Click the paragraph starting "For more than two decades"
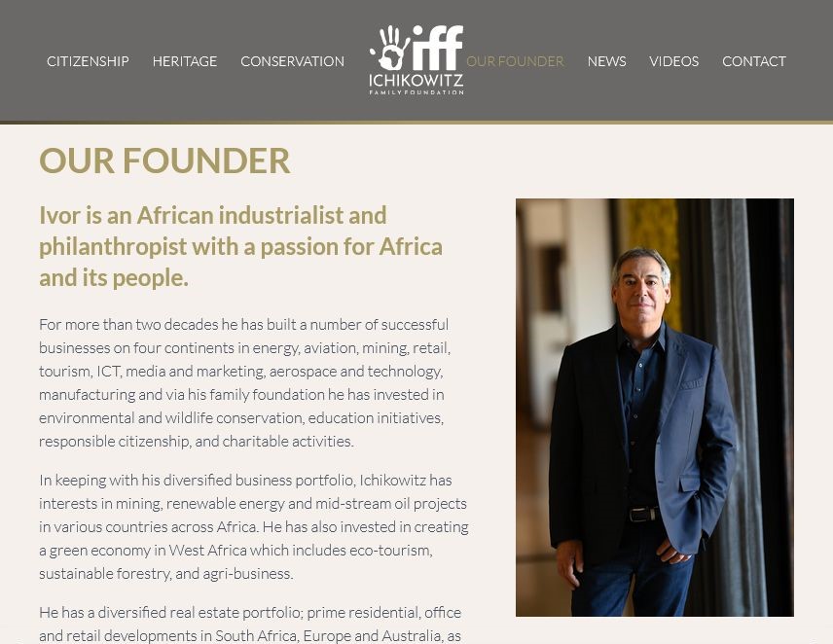The image size is (833, 644). tap(244, 382)
